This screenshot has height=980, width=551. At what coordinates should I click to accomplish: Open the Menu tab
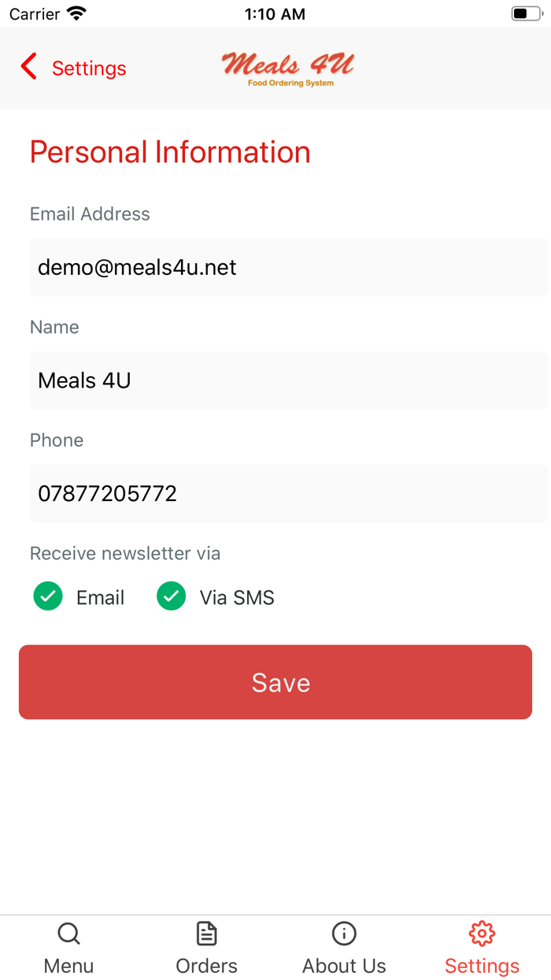(68, 948)
